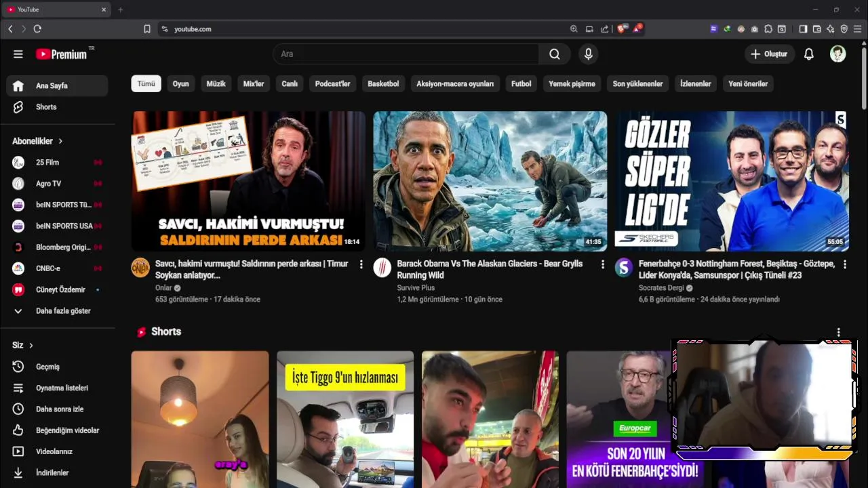Focus the Ara search field
This screenshot has height=488, width=868.
406,54
